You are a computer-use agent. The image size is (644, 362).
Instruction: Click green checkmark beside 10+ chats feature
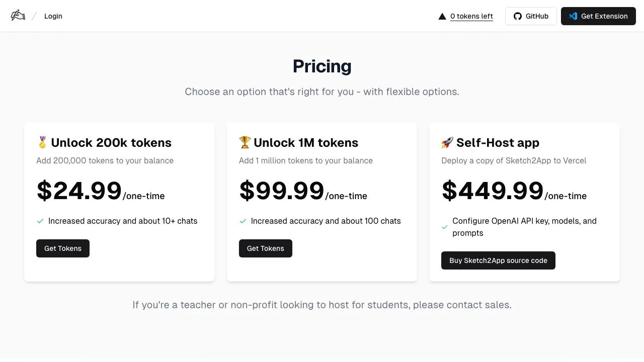pos(40,221)
